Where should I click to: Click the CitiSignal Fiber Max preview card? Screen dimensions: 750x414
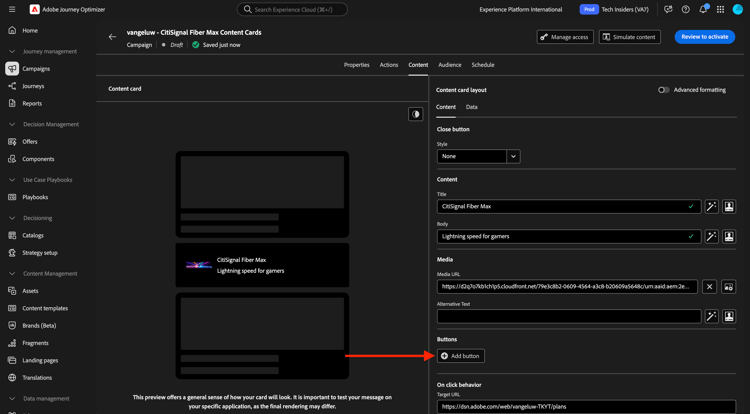(262, 265)
